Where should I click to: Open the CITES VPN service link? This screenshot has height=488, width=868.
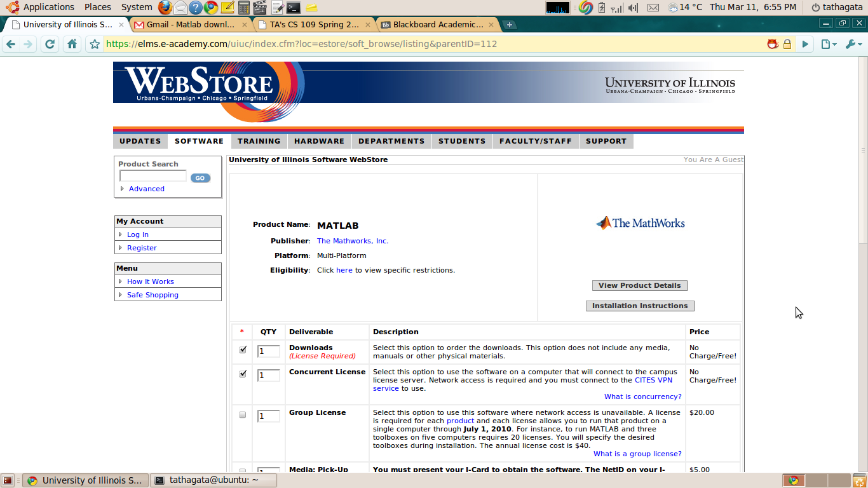pyautogui.click(x=653, y=380)
